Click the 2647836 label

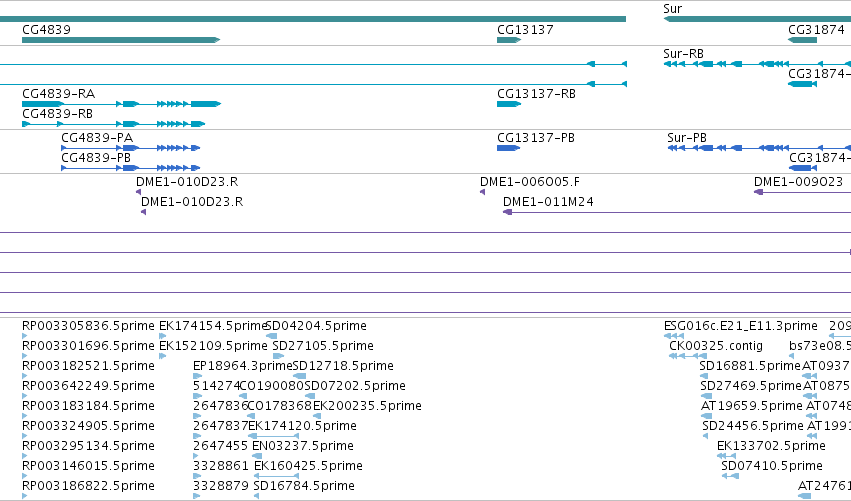click(x=220, y=406)
